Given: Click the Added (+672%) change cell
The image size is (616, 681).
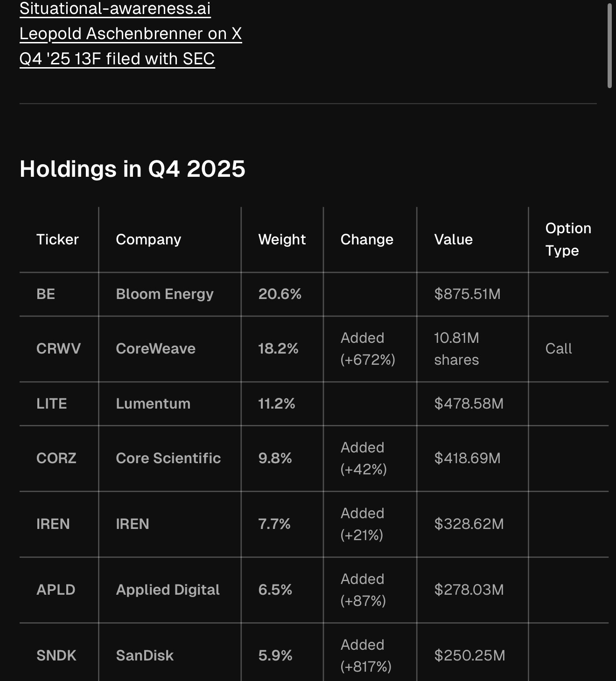Looking at the screenshot, I should tap(368, 348).
